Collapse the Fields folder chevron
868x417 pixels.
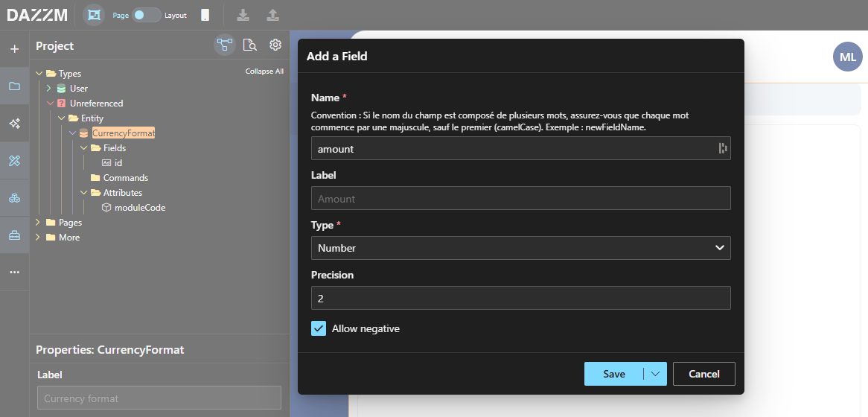[83, 148]
